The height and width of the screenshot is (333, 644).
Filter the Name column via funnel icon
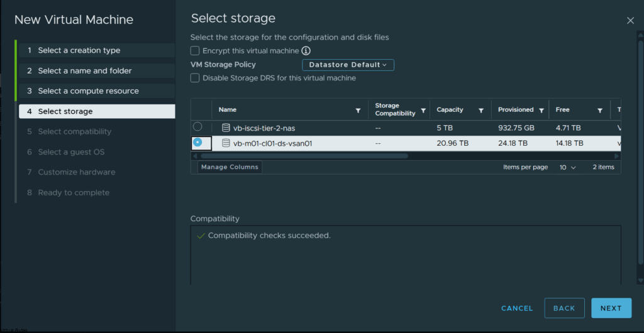coord(358,111)
